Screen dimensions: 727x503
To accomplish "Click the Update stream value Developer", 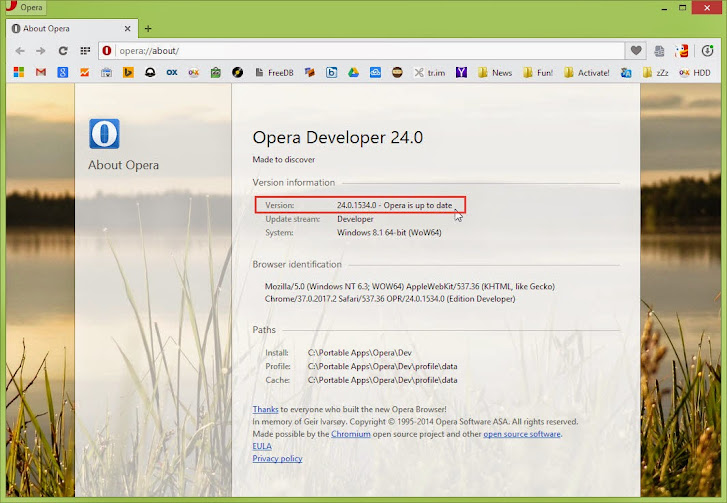I will 355,219.
